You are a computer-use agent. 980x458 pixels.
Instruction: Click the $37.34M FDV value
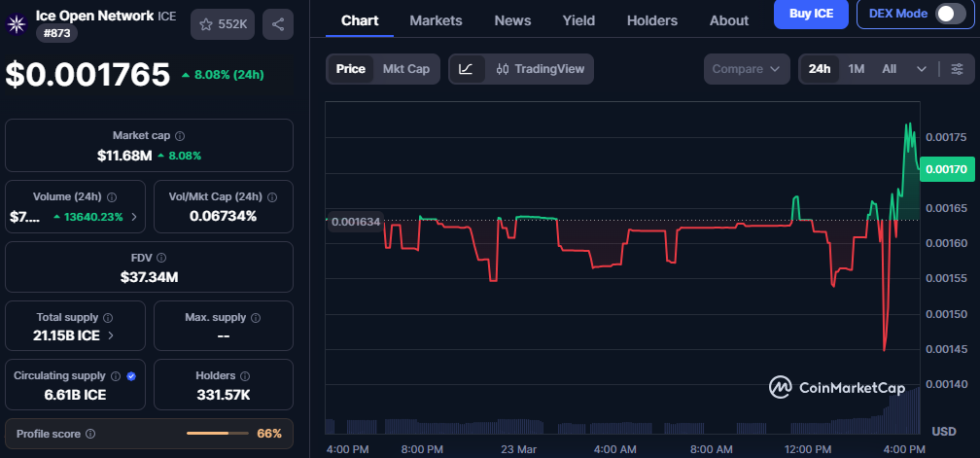149,277
